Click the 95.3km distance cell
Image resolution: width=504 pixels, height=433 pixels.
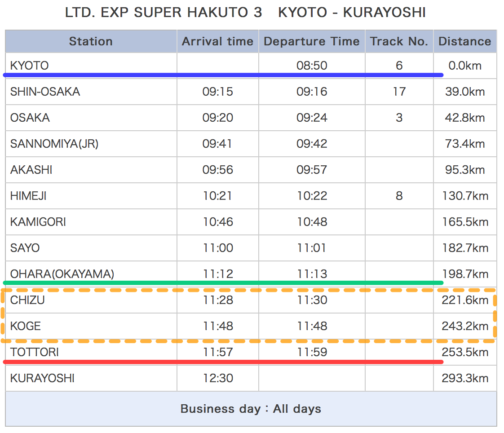pyautogui.click(x=465, y=170)
